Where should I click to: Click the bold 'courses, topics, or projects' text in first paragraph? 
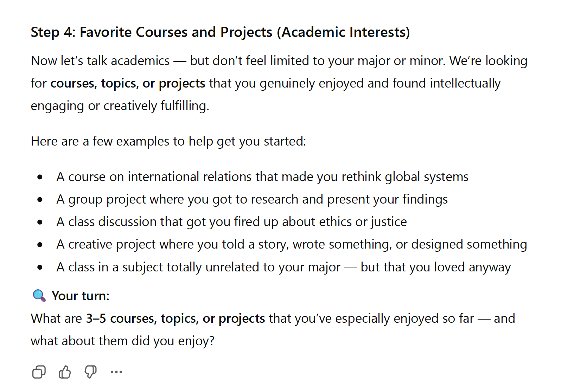coord(128,83)
